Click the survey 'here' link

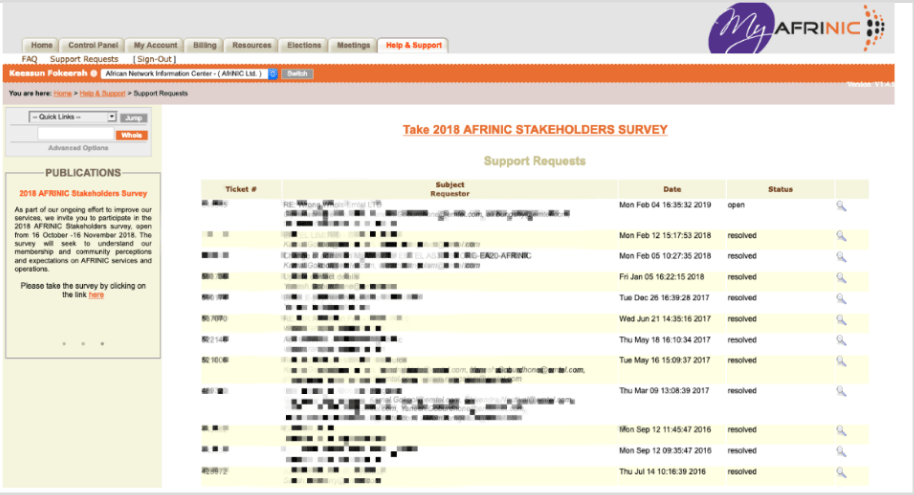tap(96, 295)
